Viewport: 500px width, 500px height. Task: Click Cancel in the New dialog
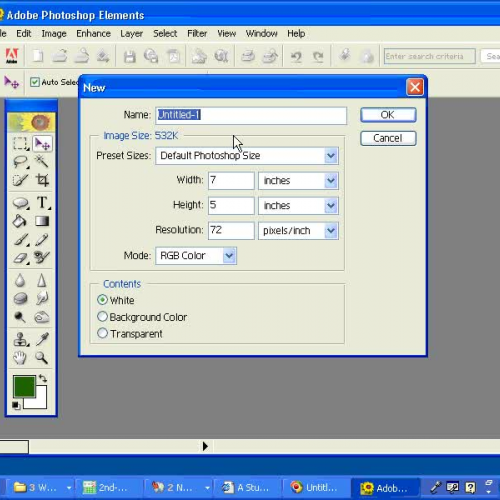tap(388, 138)
